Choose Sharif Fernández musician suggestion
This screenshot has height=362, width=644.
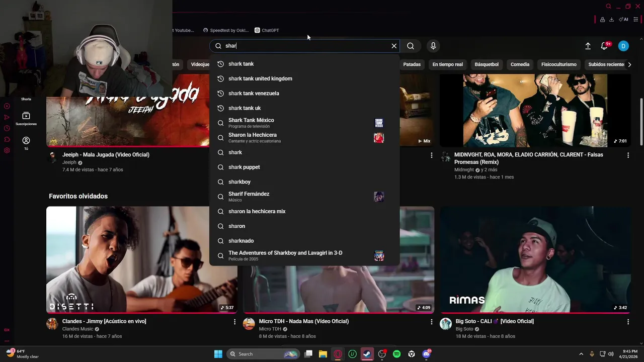304,197
